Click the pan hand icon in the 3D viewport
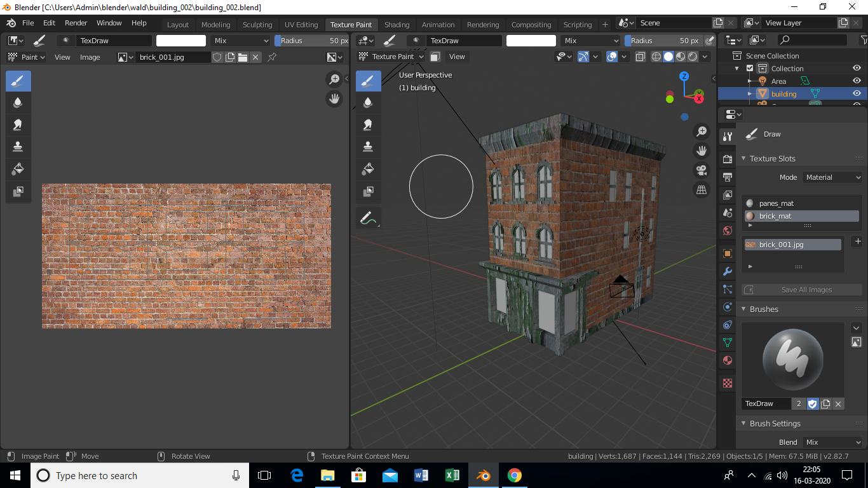The width and height of the screenshot is (868, 488). coord(702,151)
